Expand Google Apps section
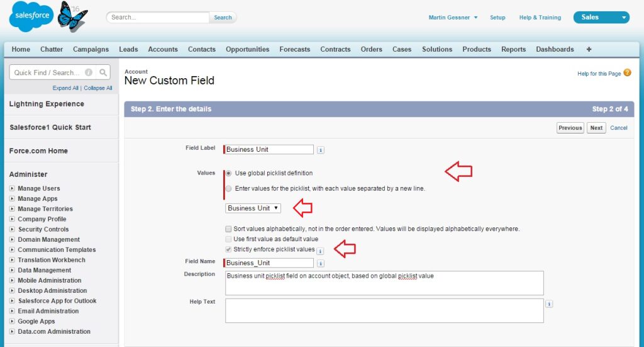 coord(12,321)
